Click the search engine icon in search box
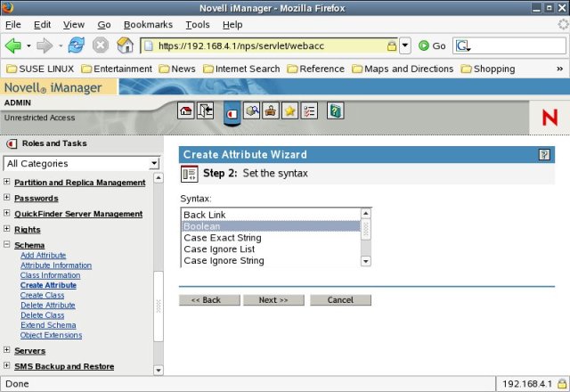This screenshot has width=570, height=392. (463, 46)
